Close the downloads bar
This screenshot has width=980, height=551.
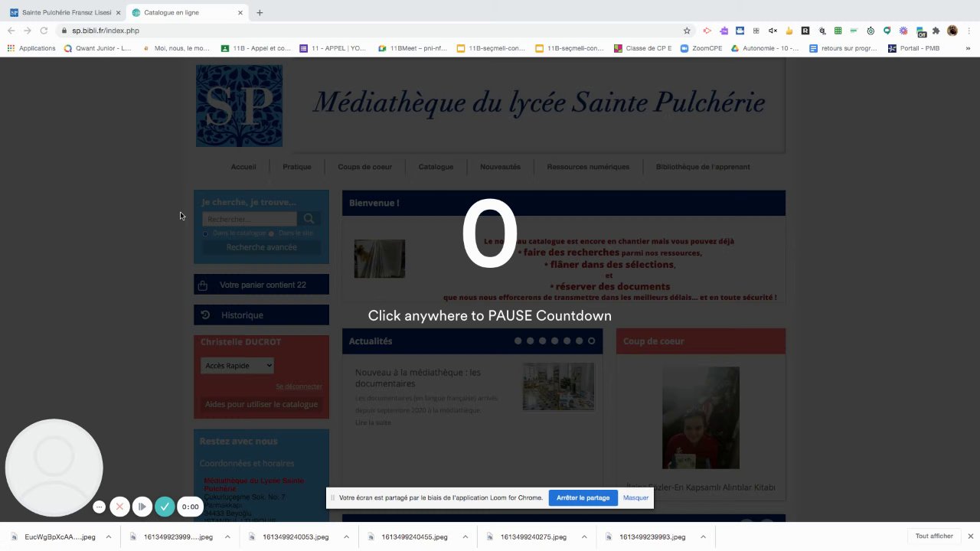pos(970,536)
